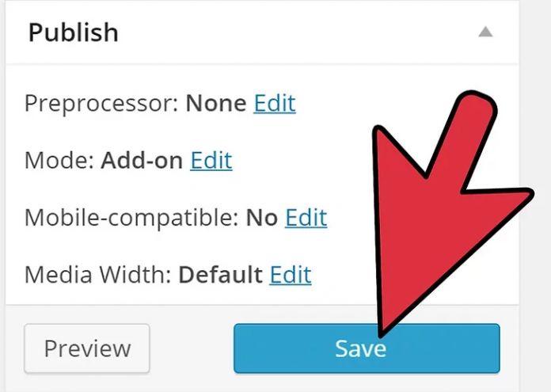Click the bold No value
This screenshot has width=551, height=392.
click(261, 218)
